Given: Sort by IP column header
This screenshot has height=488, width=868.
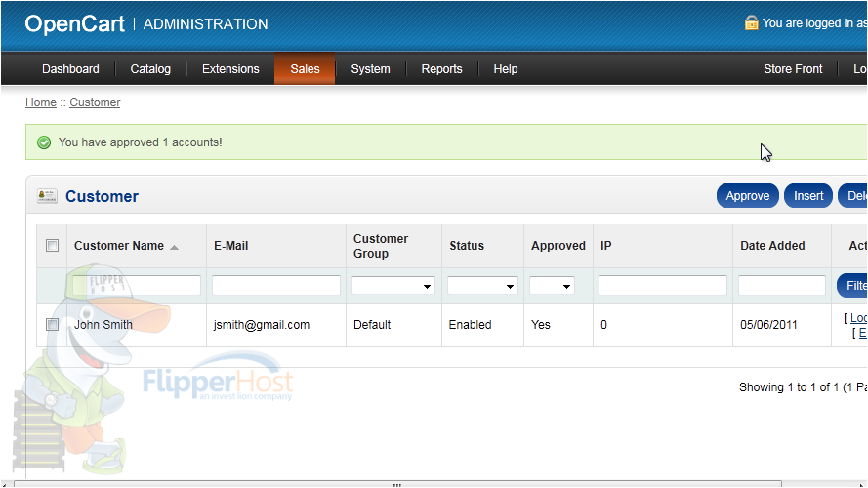Looking at the screenshot, I should point(606,246).
